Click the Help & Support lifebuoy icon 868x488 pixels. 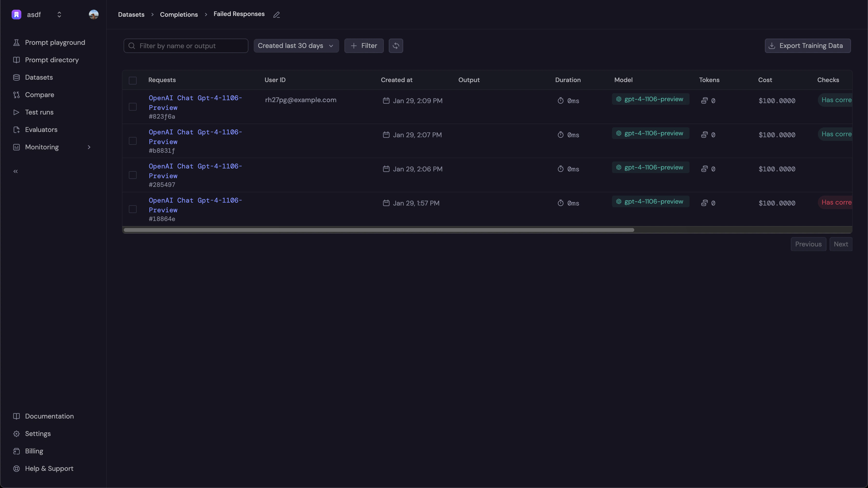coord(16,469)
